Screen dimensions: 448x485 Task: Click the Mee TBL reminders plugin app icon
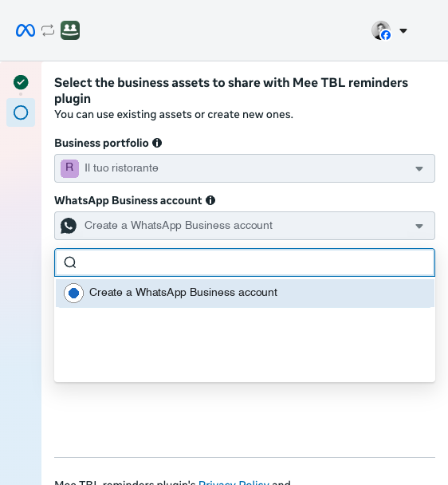70,30
